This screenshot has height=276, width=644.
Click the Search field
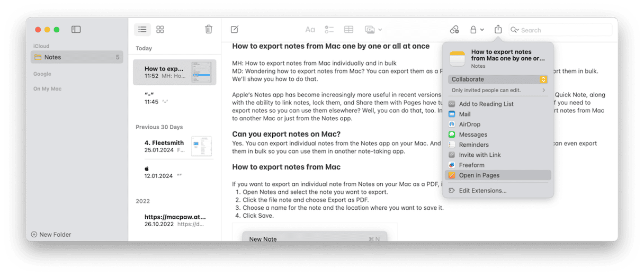coord(561,30)
